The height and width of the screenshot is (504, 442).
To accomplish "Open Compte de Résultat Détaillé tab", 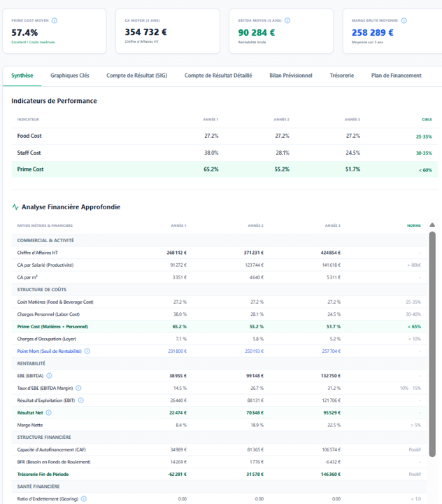I will click(x=218, y=76).
